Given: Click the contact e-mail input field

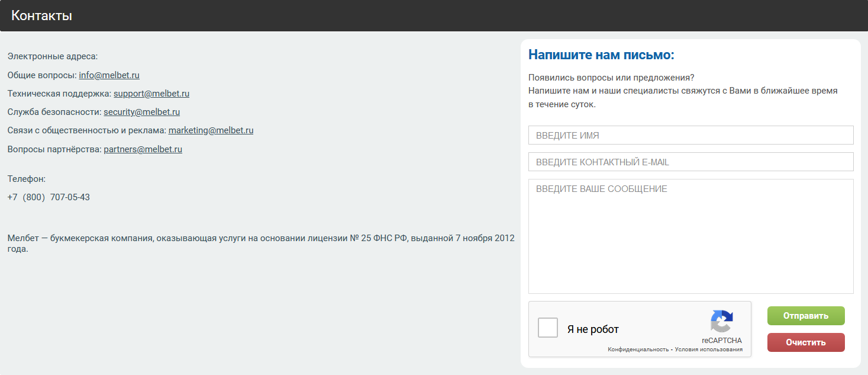Looking at the screenshot, I should tap(690, 162).
